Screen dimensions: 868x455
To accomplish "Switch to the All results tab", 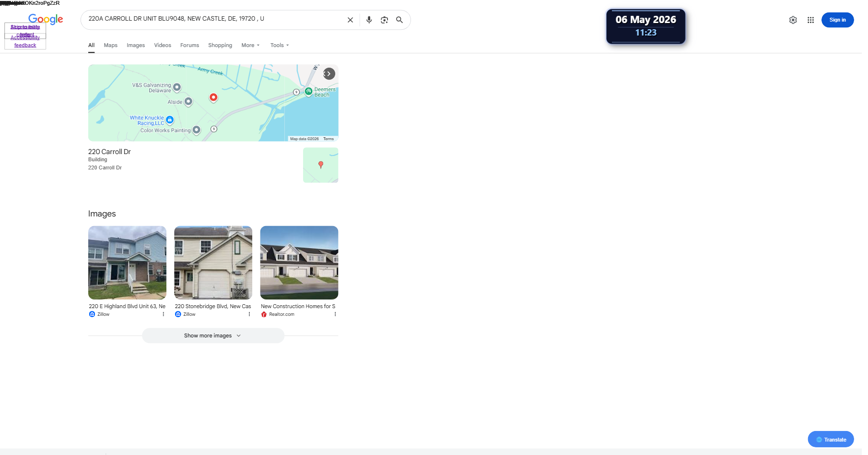I will 92,45.
